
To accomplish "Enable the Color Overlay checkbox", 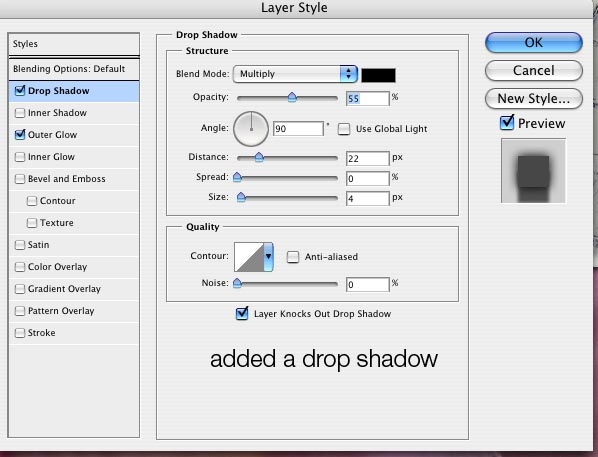I will point(20,267).
